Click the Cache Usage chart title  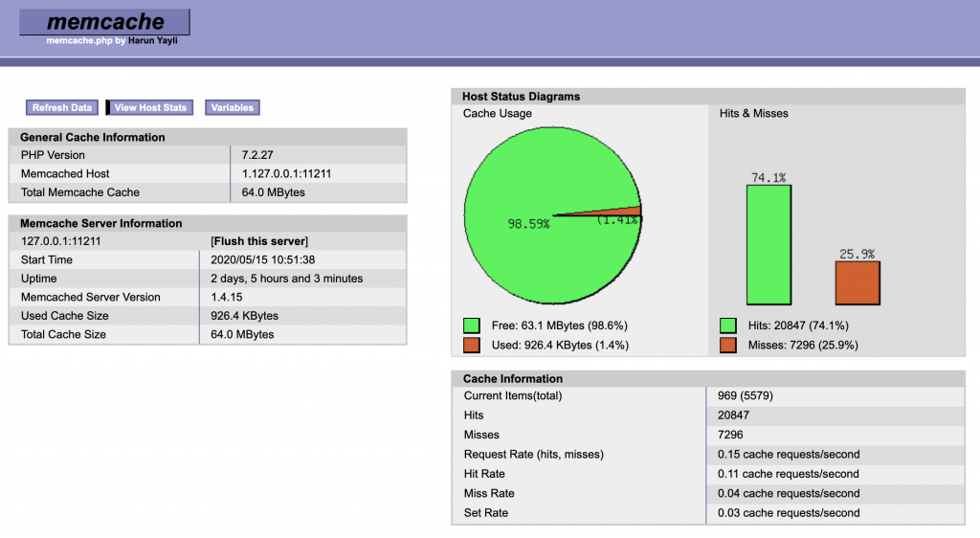pyautogui.click(x=497, y=114)
